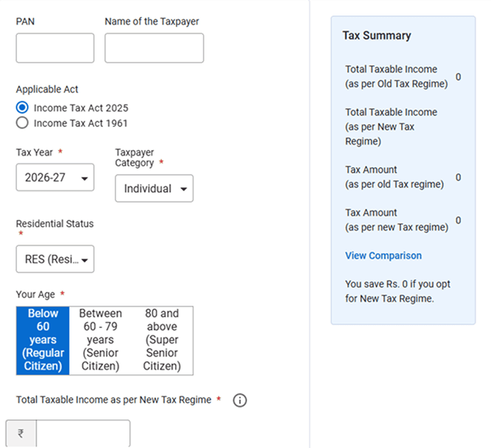Click the Tax Summary heading
Image resolution: width=491 pixels, height=448 pixels.
pyautogui.click(x=376, y=36)
